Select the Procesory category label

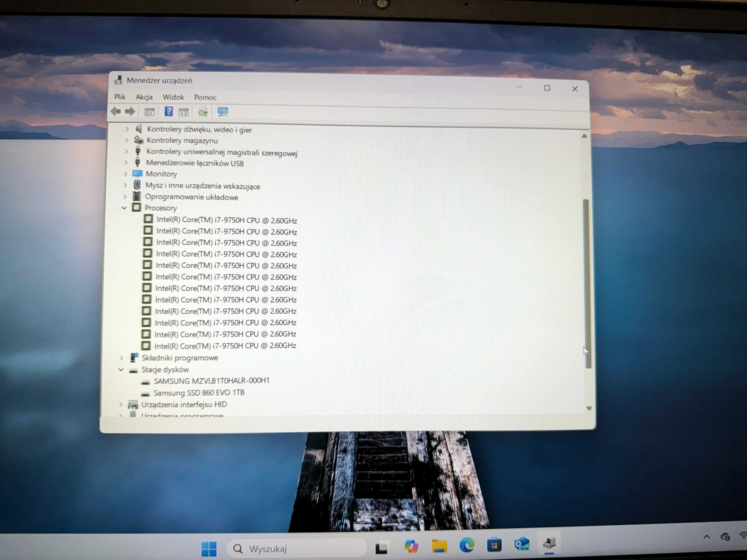pyautogui.click(x=161, y=208)
